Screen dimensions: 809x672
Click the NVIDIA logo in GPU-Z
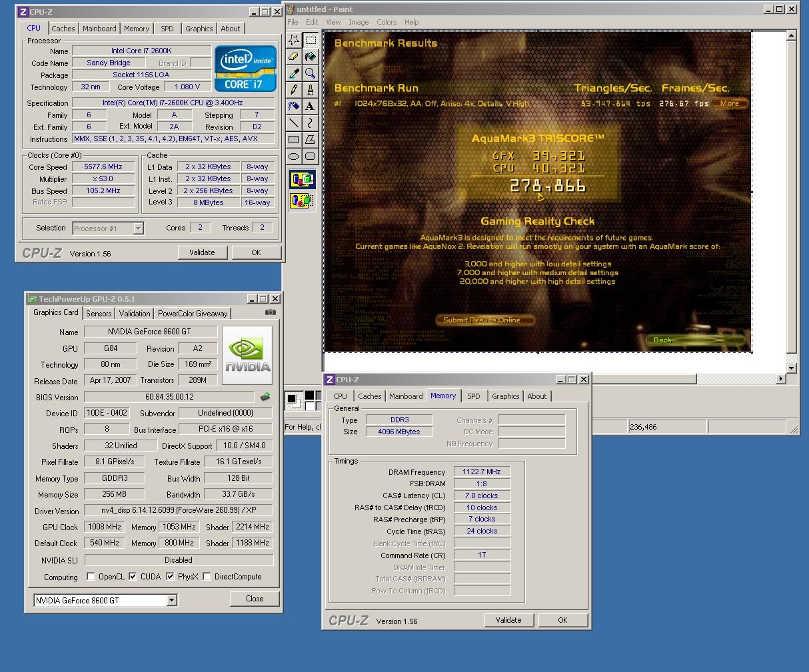point(247,355)
